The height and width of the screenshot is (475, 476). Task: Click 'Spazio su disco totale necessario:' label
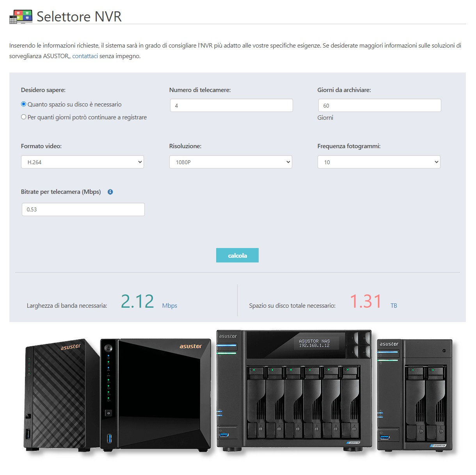[x=292, y=306]
